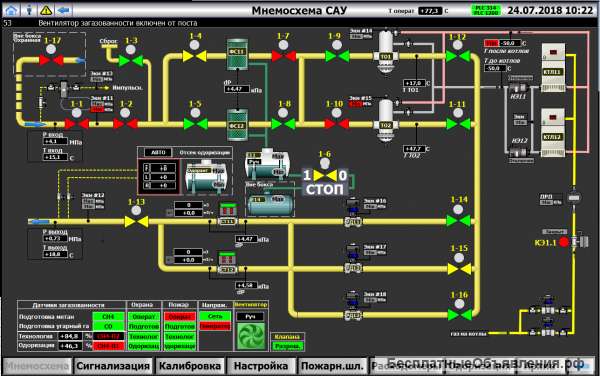Click the green CO sensor indicator
Viewport: 600px width, 376px height.
[108, 326]
